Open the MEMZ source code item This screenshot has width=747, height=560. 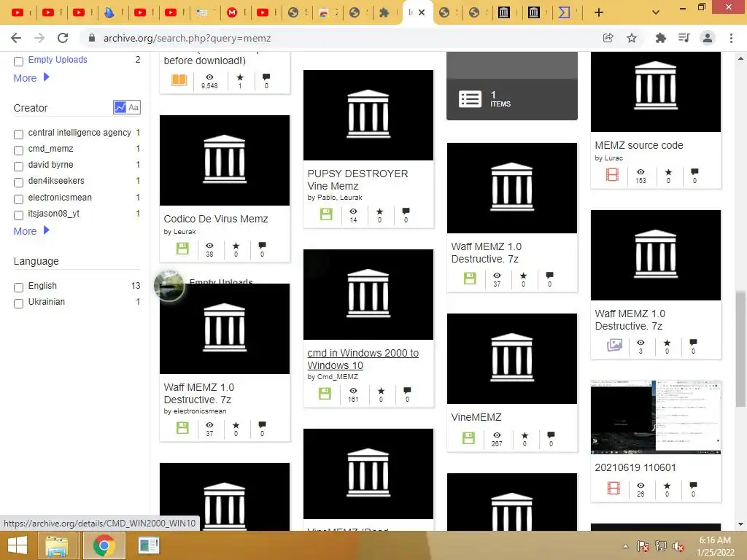639,145
